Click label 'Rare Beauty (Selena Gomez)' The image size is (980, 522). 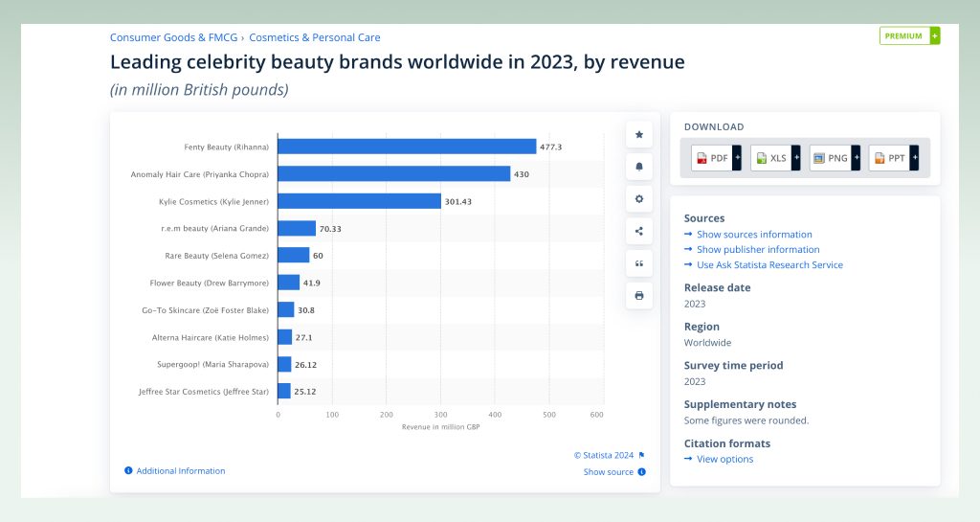coord(216,256)
